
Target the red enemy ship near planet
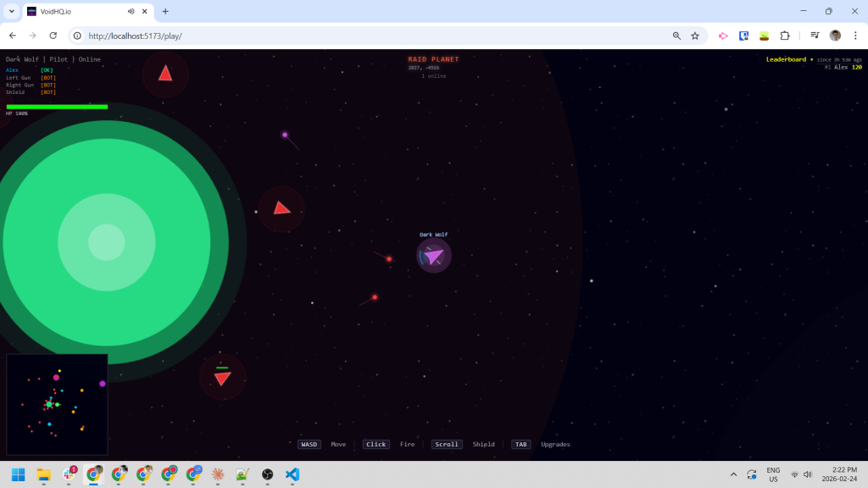click(281, 208)
